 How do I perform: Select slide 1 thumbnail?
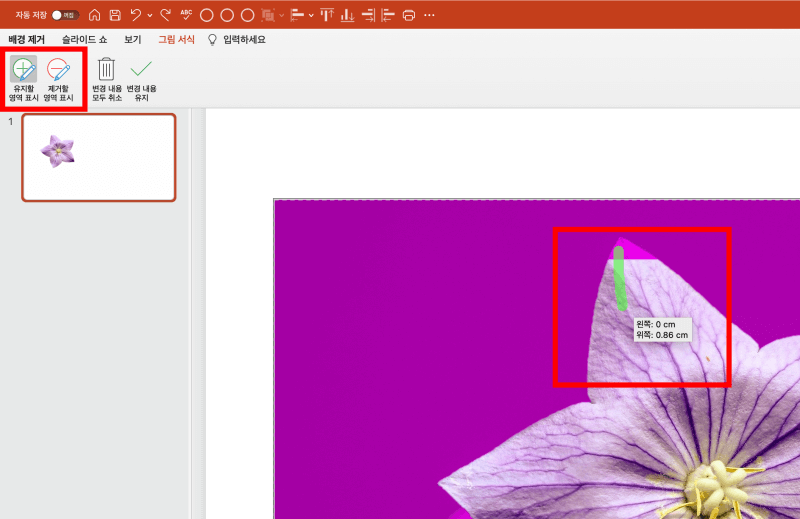pyautogui.click(x=99, y=157)
